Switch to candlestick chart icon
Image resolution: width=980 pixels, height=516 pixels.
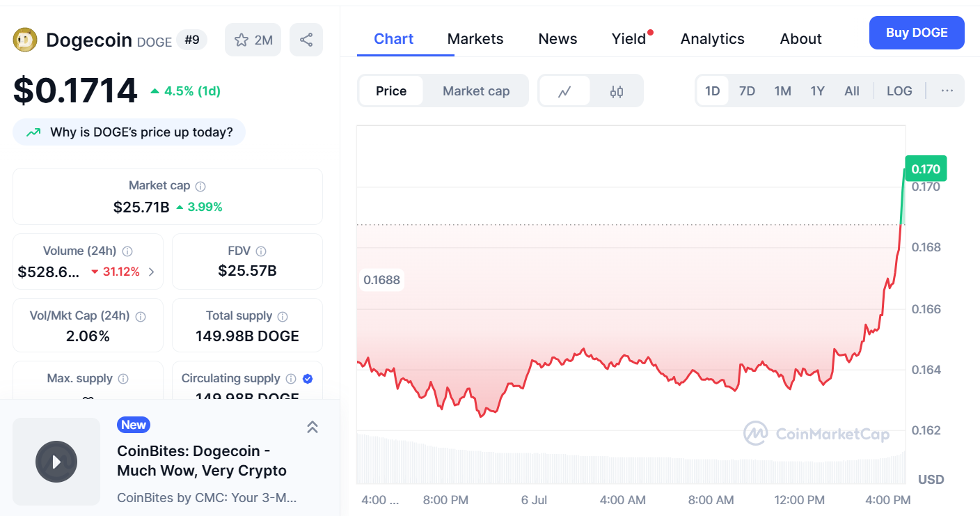(x=617, y=91)
